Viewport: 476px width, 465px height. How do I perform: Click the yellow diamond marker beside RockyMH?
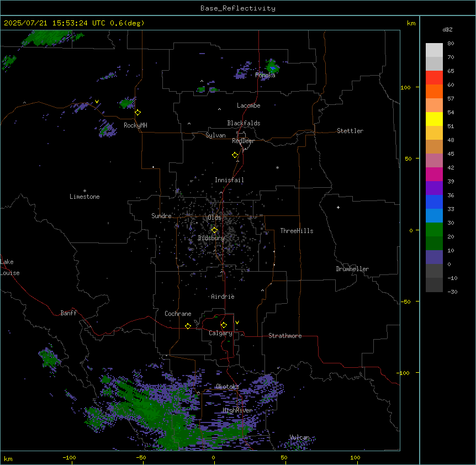(138, 113)
